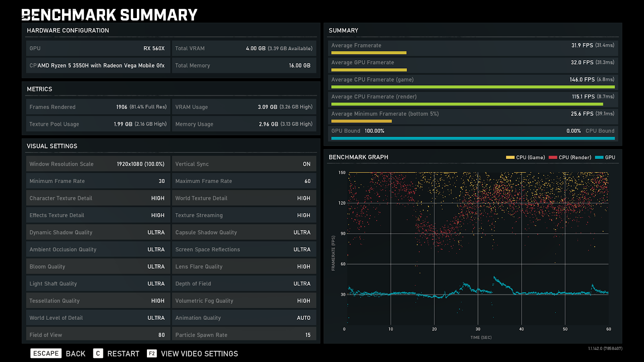Click the Depth of Field row label
Viewport: 644px width, 362px height.
[193, 284]
